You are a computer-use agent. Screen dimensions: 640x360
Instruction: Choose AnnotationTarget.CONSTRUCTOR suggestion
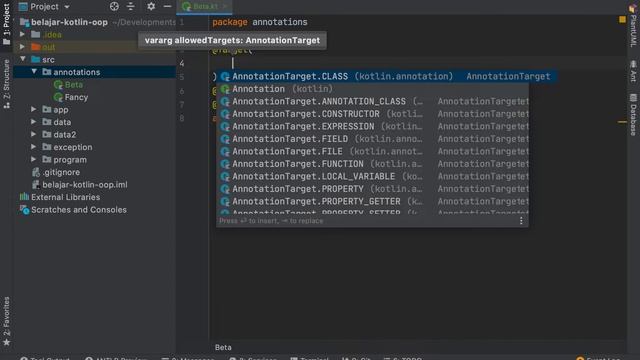point(372,114)
